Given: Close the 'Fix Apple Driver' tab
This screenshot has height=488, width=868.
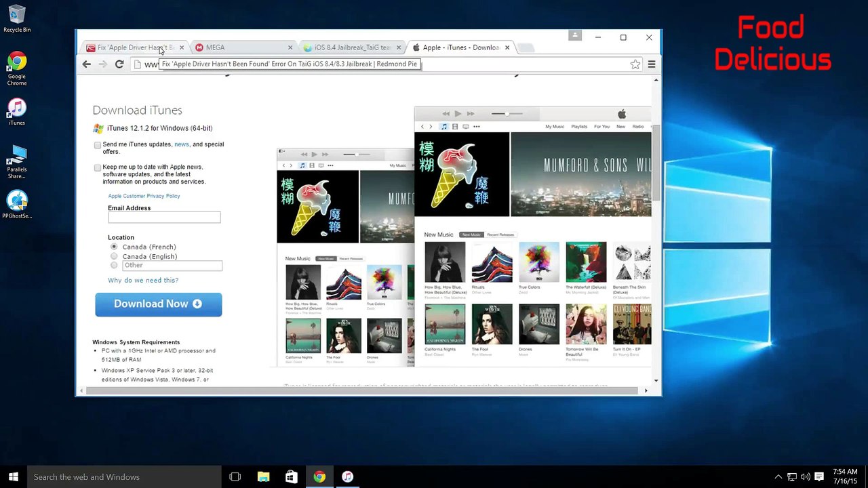Looking at the screenshot, I should tap(181, 47).
